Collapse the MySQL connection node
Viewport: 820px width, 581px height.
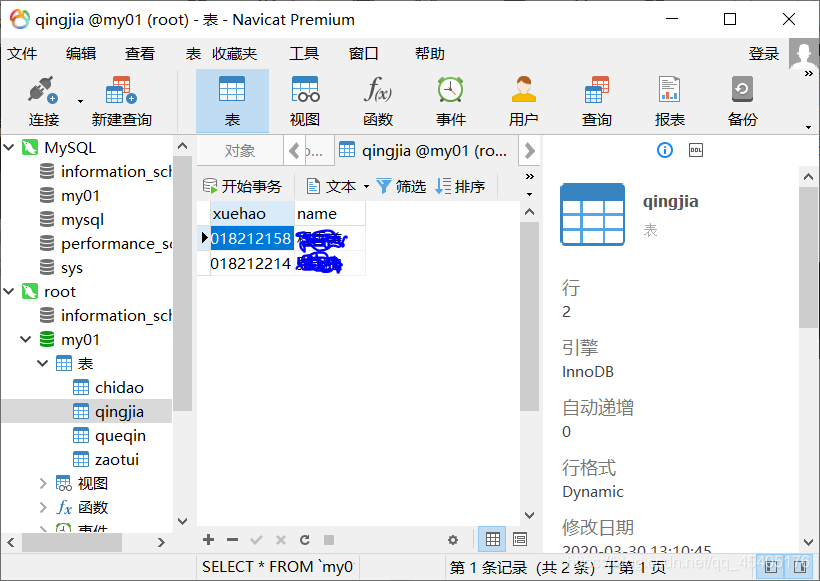click(x=9, y=147)
